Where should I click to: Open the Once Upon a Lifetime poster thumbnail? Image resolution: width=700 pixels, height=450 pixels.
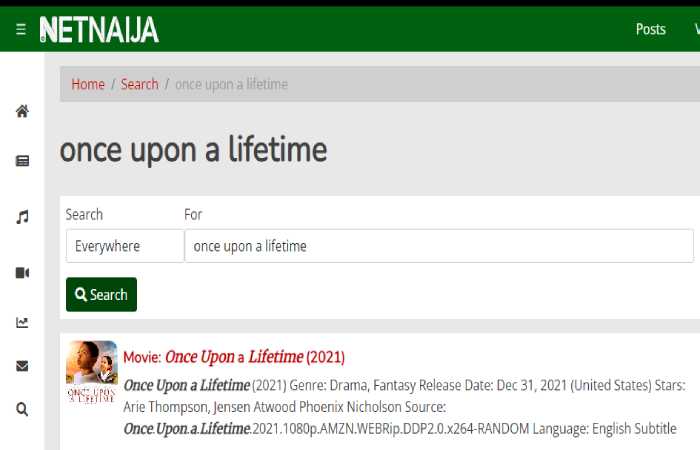(92, 371)
